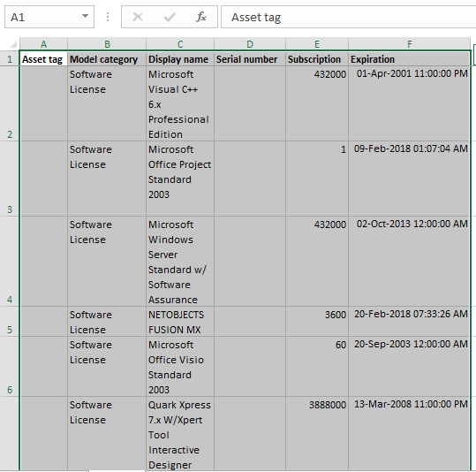Click the three-dot handle beside the Name Box

coord(108,17)
